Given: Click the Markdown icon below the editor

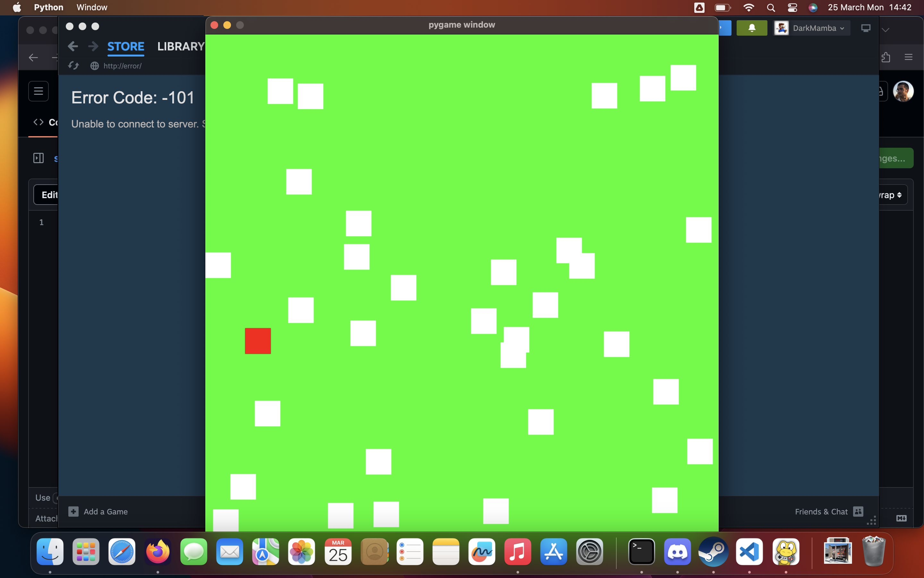Looking at the screenshot, I should pyautogui.click(x=902, y=518).
